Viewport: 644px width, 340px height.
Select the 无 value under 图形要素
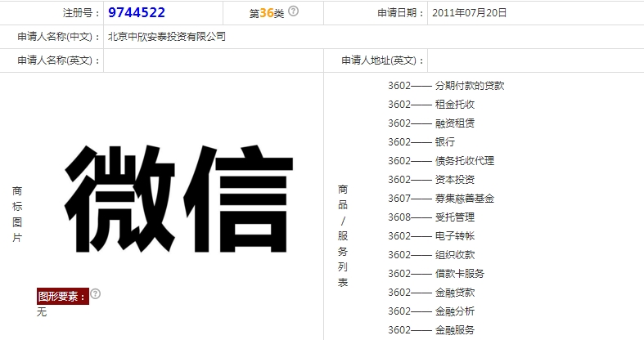click(42, 312)
